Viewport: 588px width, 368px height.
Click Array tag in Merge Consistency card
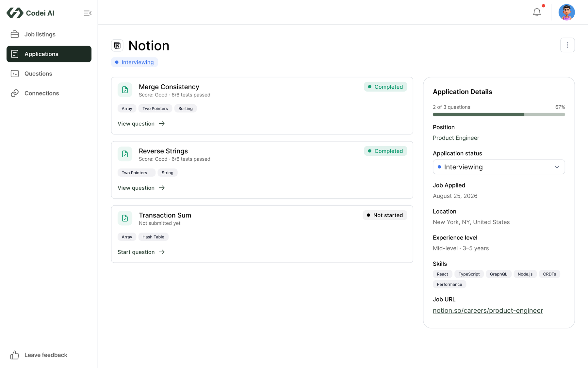click(x=127, y=109)
